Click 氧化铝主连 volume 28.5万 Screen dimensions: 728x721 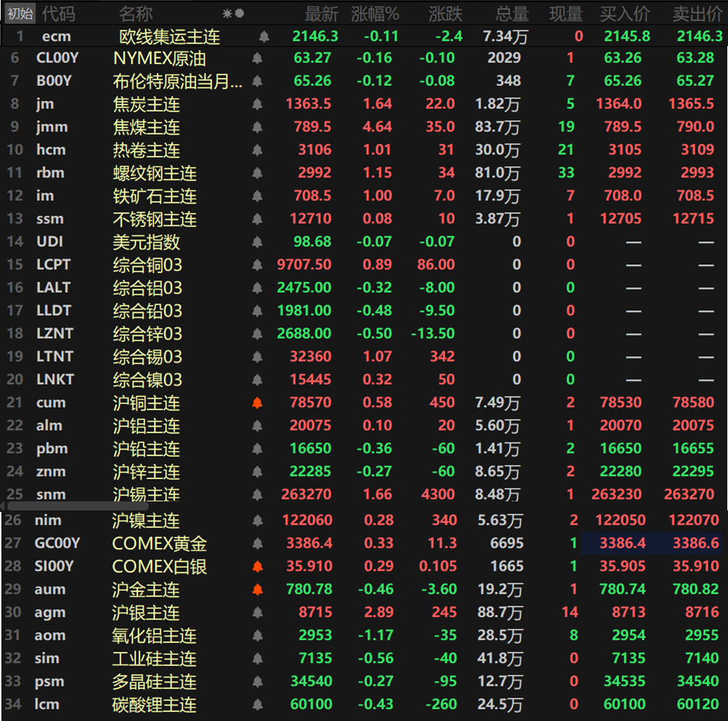(x=500, y=635)
